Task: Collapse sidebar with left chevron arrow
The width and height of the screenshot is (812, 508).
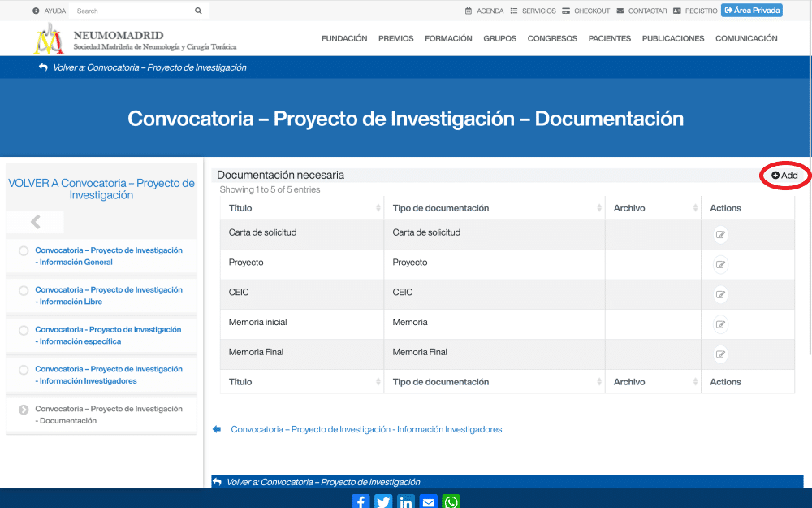Action: tap(36, 222)
